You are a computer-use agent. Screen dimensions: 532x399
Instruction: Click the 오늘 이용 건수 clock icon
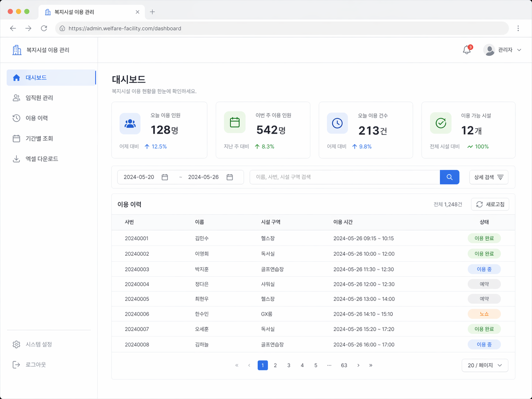(337, 123)
